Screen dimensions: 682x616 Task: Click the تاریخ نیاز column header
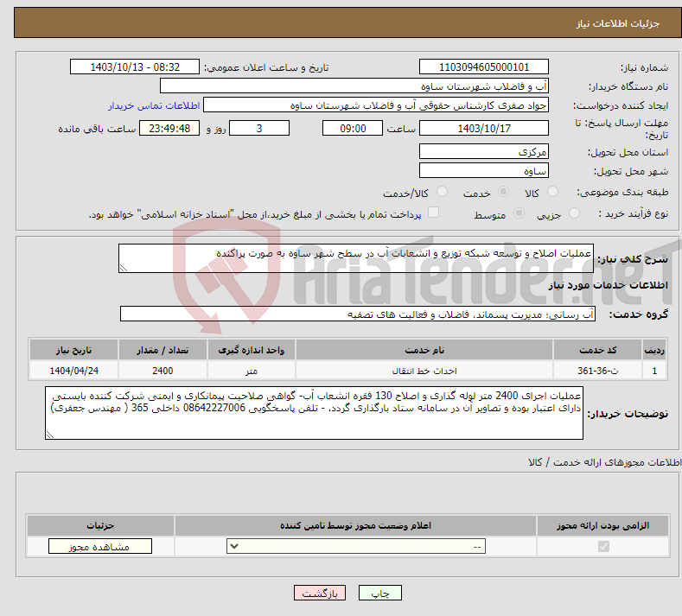(74, 350)
